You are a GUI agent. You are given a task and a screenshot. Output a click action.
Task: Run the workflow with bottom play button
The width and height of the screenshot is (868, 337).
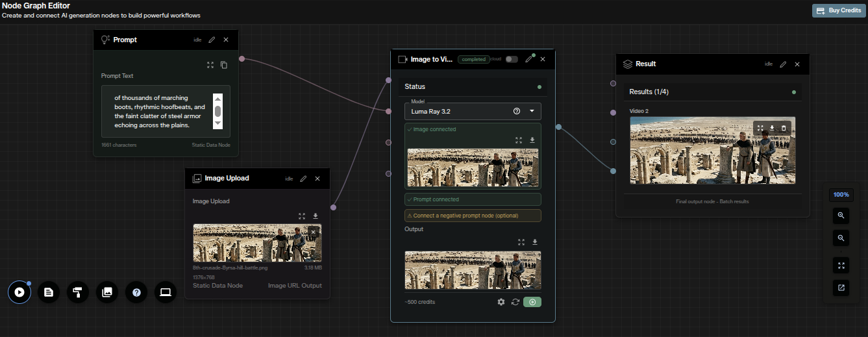pyautogui.click(x=19, y=292)
